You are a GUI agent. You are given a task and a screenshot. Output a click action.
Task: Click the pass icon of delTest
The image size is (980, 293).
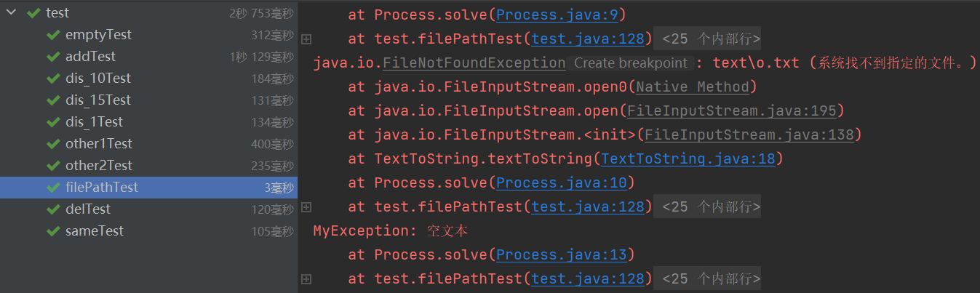coord(52,209)
